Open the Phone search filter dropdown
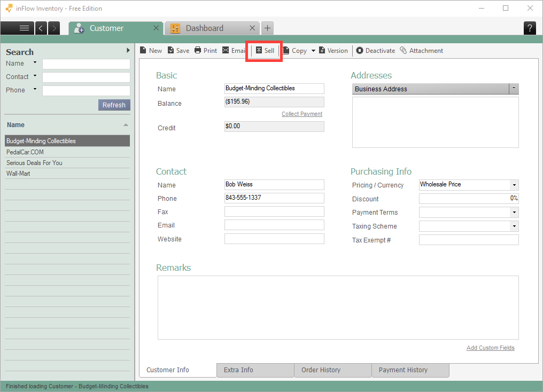The width and height of the screenshot is (543, 392). [35, 89]
